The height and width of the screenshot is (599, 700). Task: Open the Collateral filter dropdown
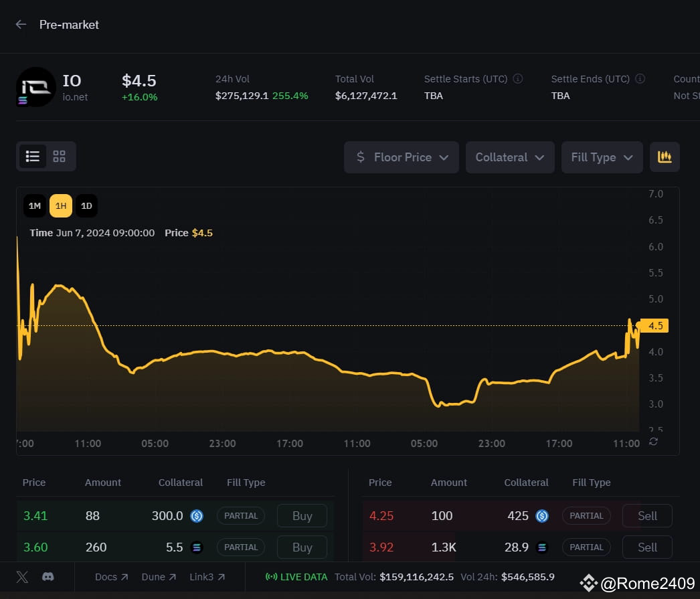pos(510,157)
